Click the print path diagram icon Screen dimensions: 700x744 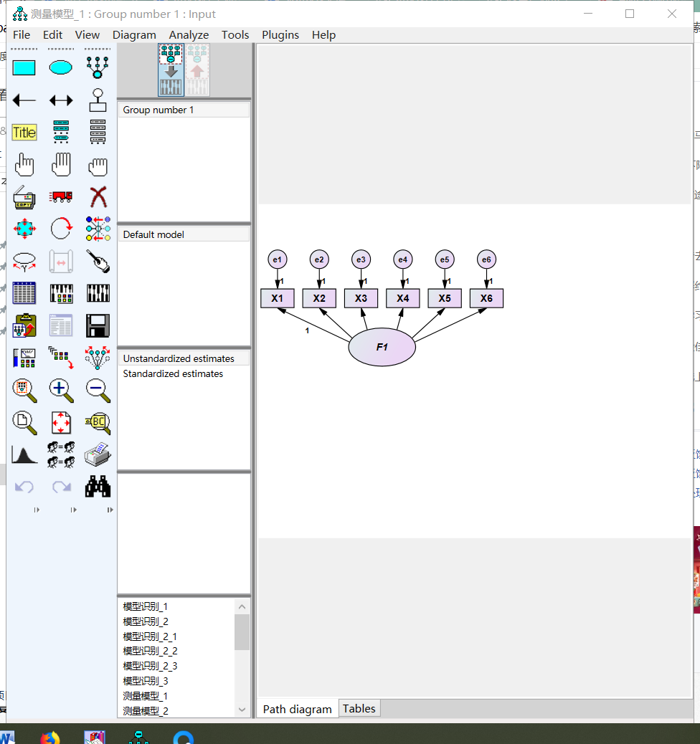point(98,454)
